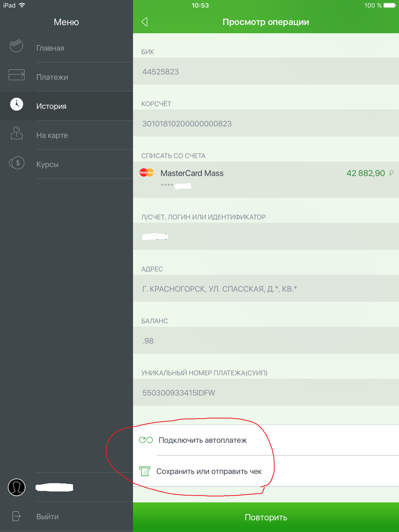Viewport: 399px width, 532px height.
Task: Open the Платежи menu item
Action: pyautogui.click(x=66, y=77)
